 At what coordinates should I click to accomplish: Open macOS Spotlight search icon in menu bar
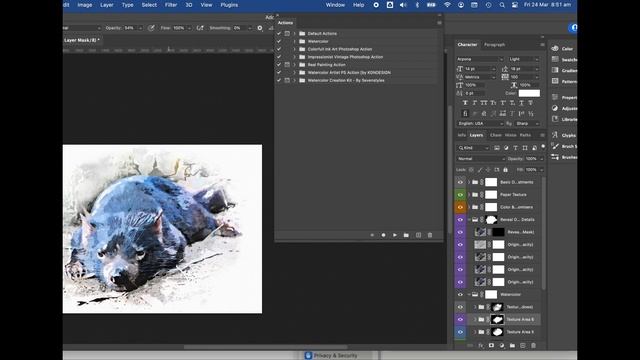(502, 5)
